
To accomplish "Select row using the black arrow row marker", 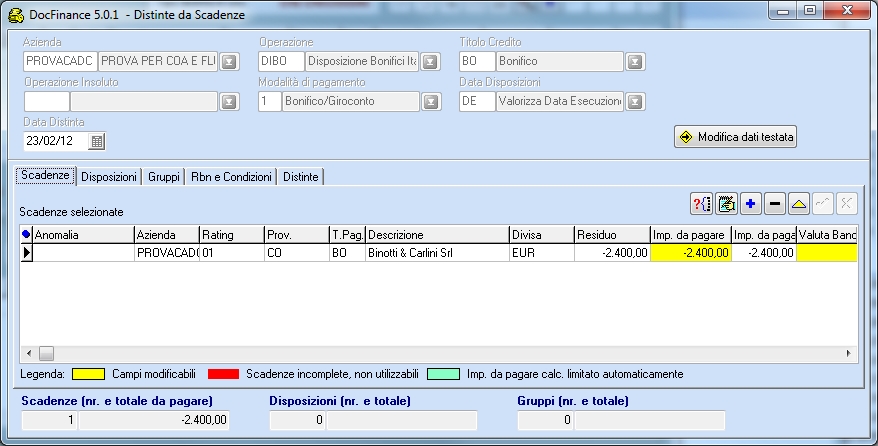I will point(26,253).
